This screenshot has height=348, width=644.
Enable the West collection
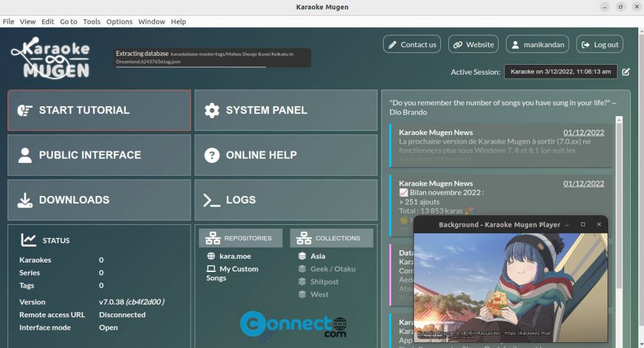click(x=319, y=295)
